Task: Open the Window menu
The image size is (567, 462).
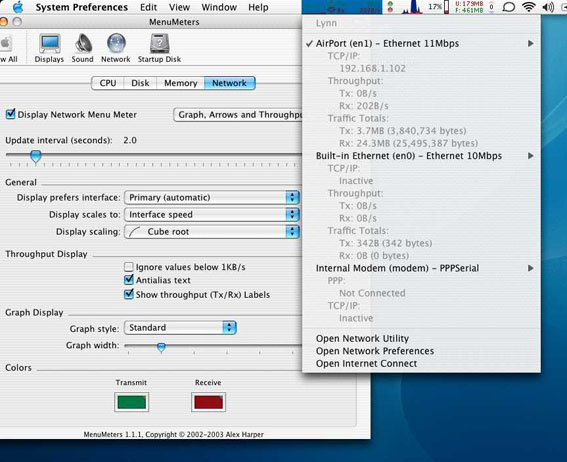Action: [219, 7]
